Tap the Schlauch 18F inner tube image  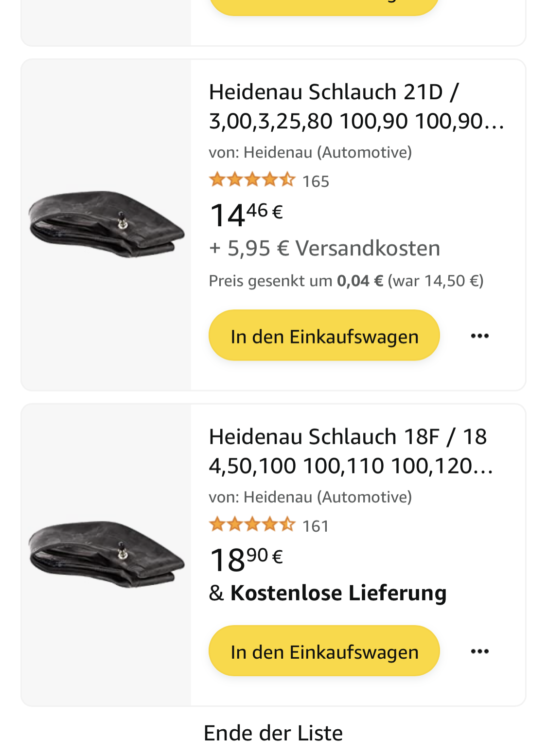click(x=106, y=554)
